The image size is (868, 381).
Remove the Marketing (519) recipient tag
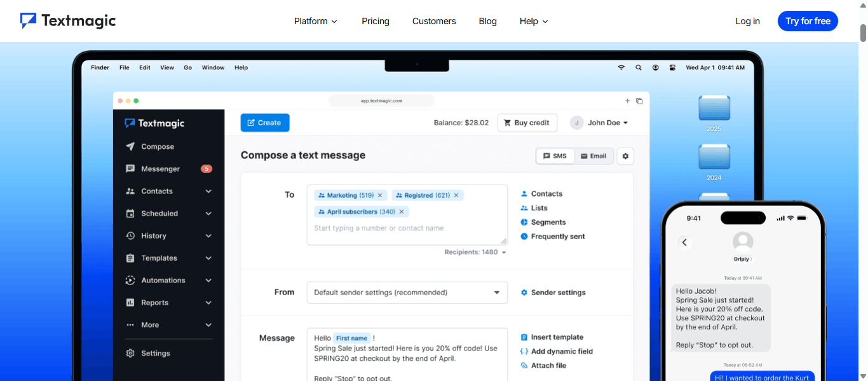tap(380, 196)
